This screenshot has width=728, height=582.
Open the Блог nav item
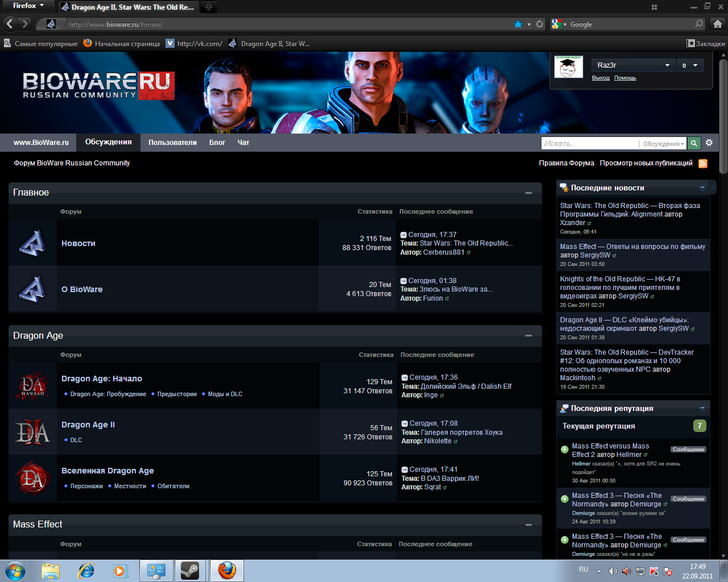coord(217,143)
